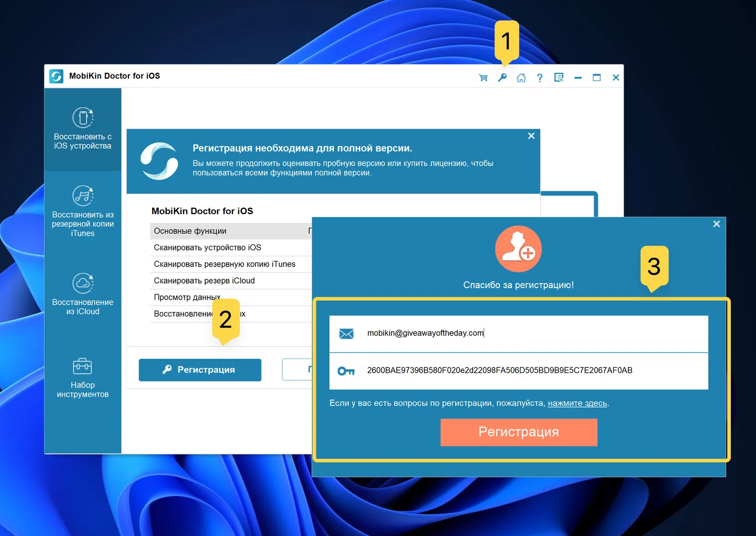
Task: Click the Основные функции table header
Action: [231, 231]
